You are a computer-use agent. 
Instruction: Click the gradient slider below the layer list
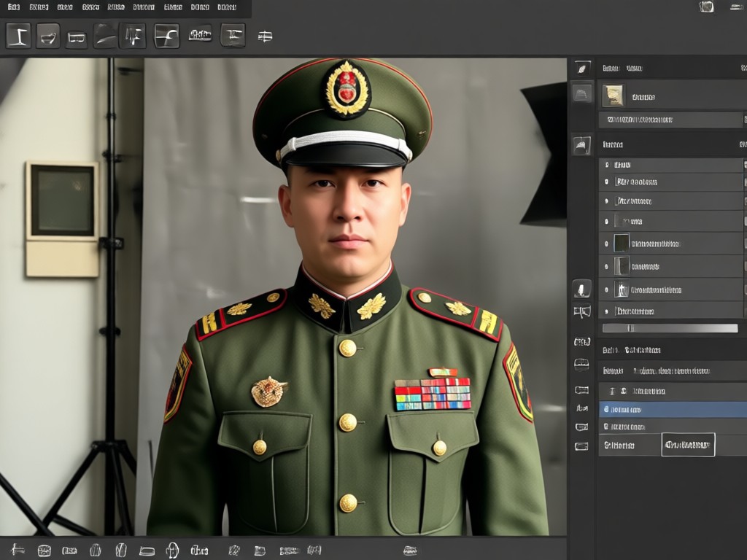[x=670, y=328]
